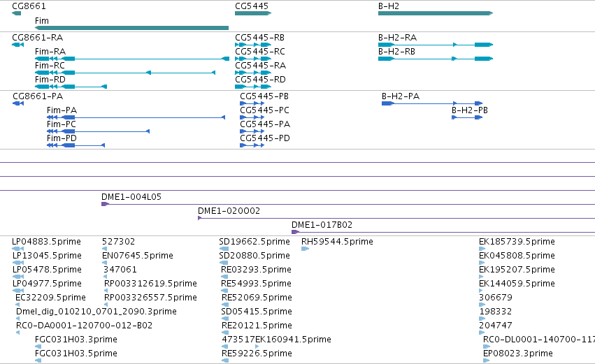The width and height of the screenshot is (595, 364).
Task: Click the 306679 EST feature
Action: click(482, 305)
